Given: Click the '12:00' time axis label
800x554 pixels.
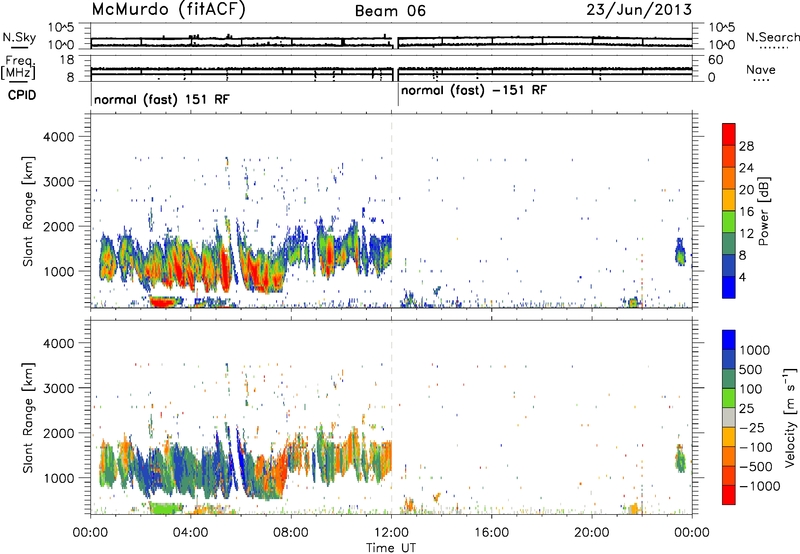Looking at the screenshot, I should 391,533.
